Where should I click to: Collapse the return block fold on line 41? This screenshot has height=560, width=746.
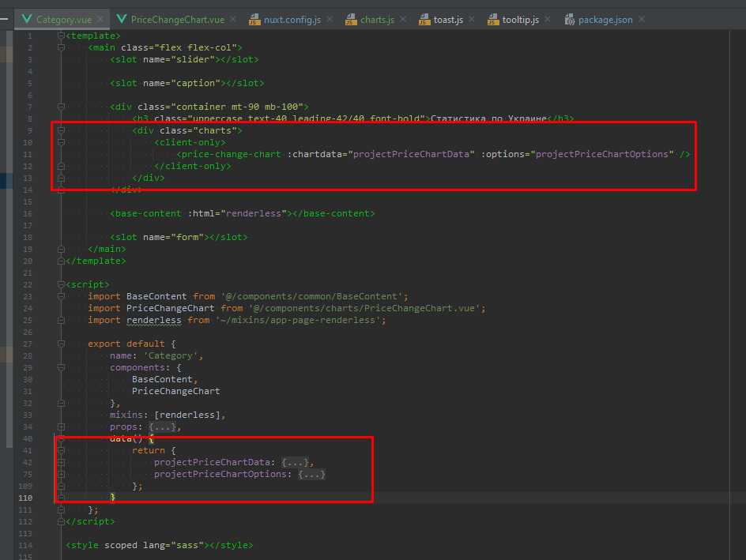click(x=61, y=450)
